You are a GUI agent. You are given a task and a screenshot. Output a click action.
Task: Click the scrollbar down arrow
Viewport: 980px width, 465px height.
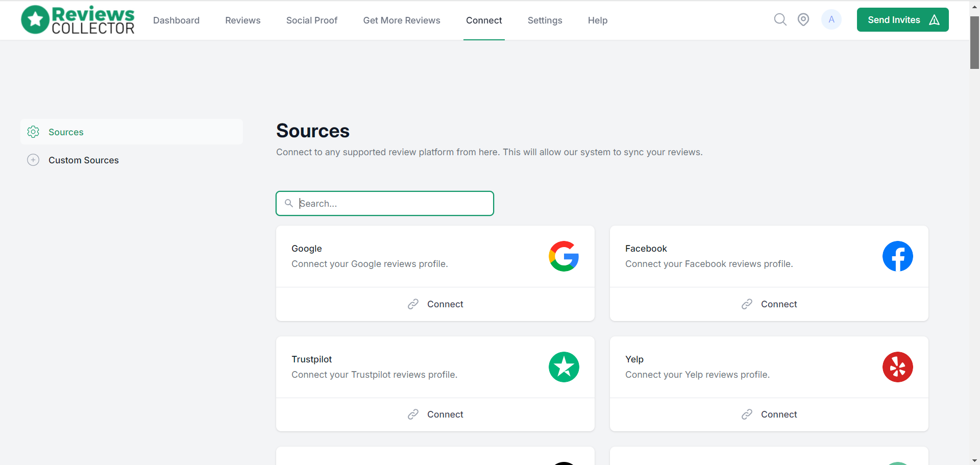click(974, 460)
